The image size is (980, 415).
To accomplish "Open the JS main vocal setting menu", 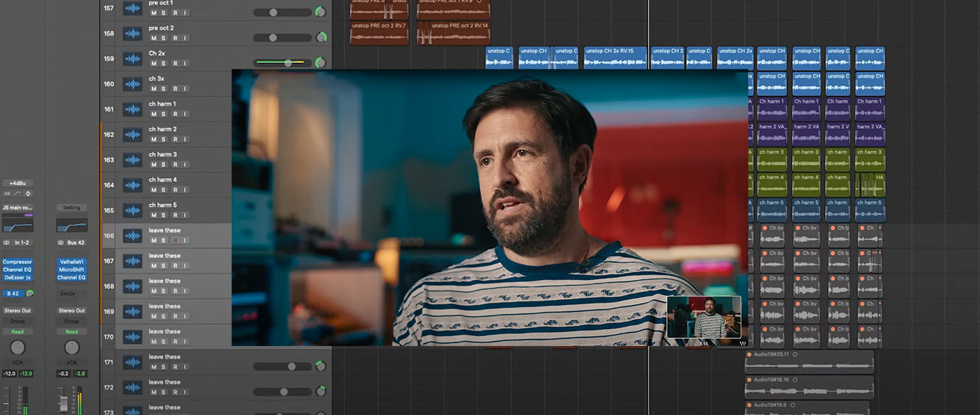I will [x=17, y=207].
